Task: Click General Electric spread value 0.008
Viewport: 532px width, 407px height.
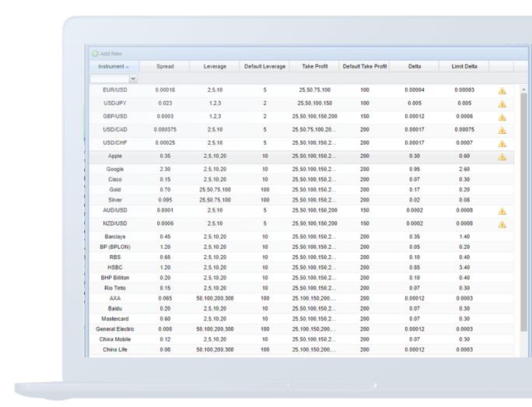Action: click(x=165, y=329)
